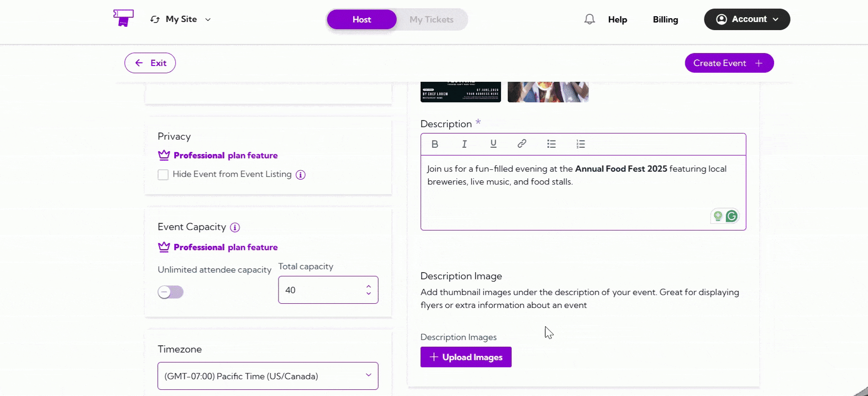Open the notifications bell

click(590, 19)
